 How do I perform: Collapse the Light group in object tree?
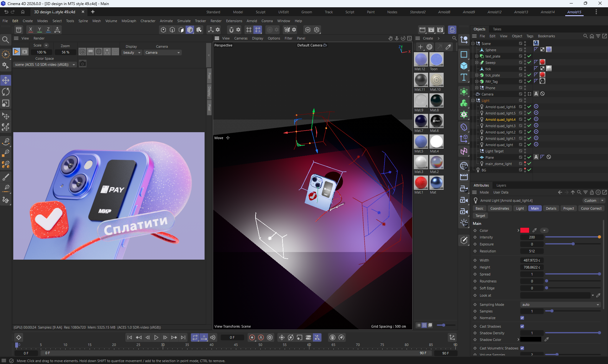tap(473, 101)
